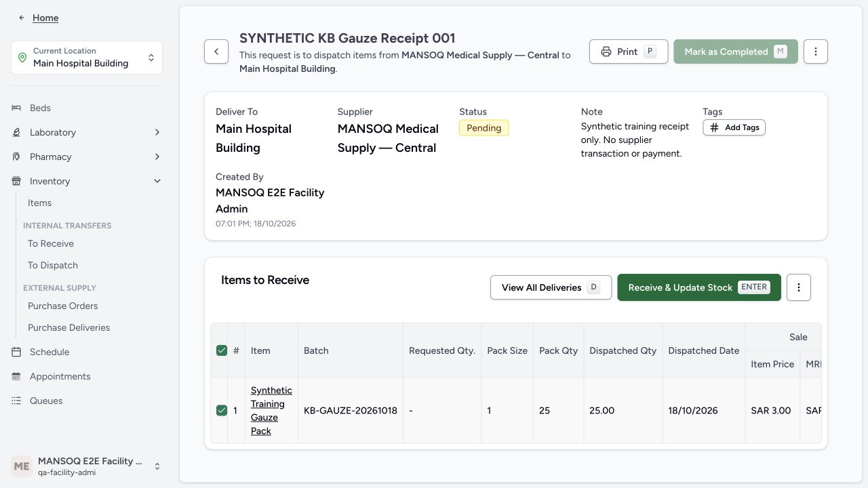Screen dimensions: 868x488
Task: Click the Item Price column header
Action: (x=772, y=364)
